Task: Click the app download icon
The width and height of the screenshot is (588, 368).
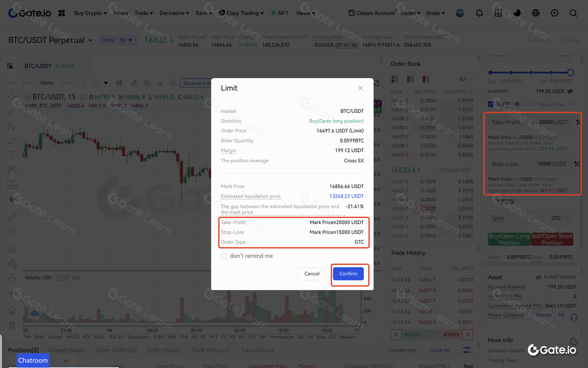Action: 498,13
